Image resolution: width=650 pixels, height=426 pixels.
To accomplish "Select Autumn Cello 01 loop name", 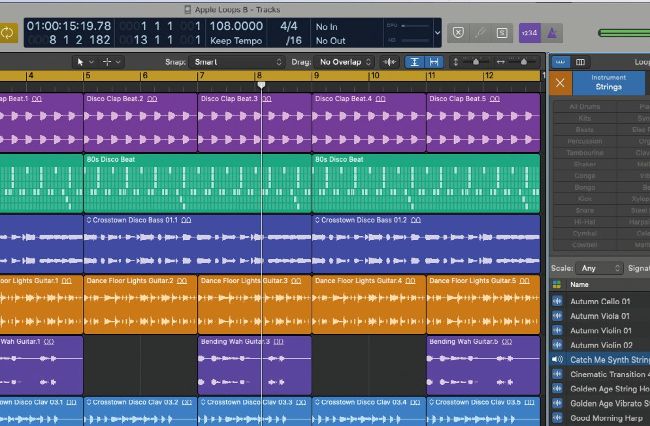I will pyautogui.click(x=600, y=301).
